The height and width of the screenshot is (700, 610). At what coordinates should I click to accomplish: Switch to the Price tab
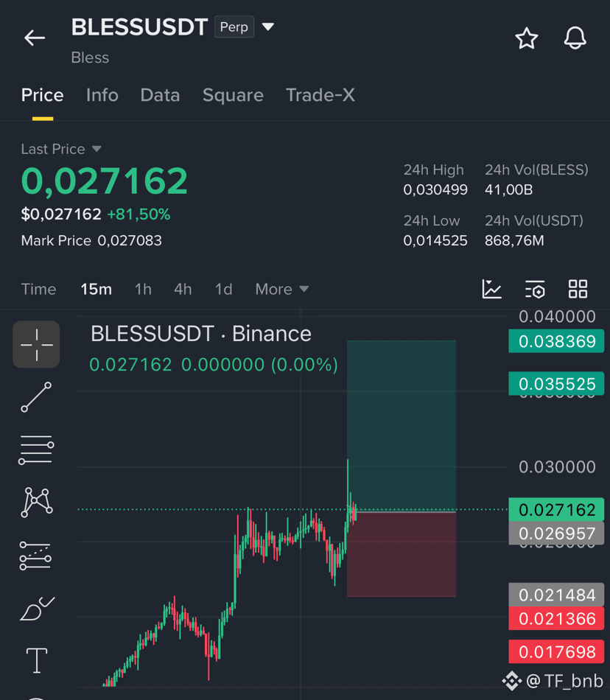pos(43,95)
